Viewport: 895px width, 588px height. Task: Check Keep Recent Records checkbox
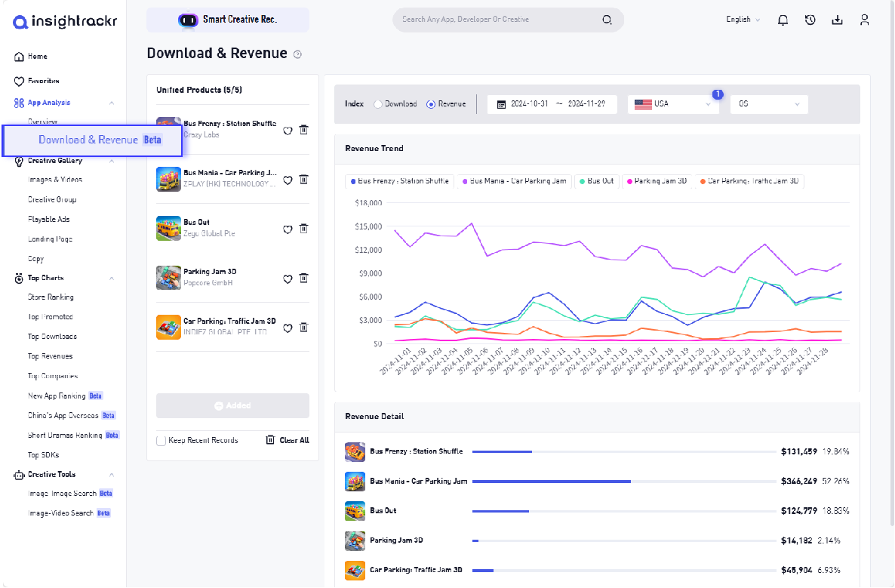(161, 441)
